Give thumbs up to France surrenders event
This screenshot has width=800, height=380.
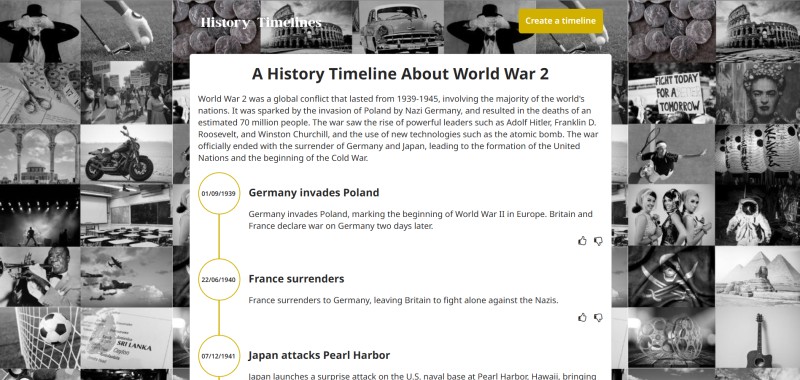(x=582, y=317)
